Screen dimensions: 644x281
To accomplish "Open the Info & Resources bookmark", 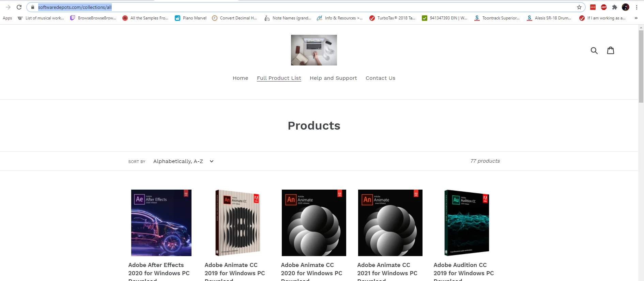I will (340, 18).
